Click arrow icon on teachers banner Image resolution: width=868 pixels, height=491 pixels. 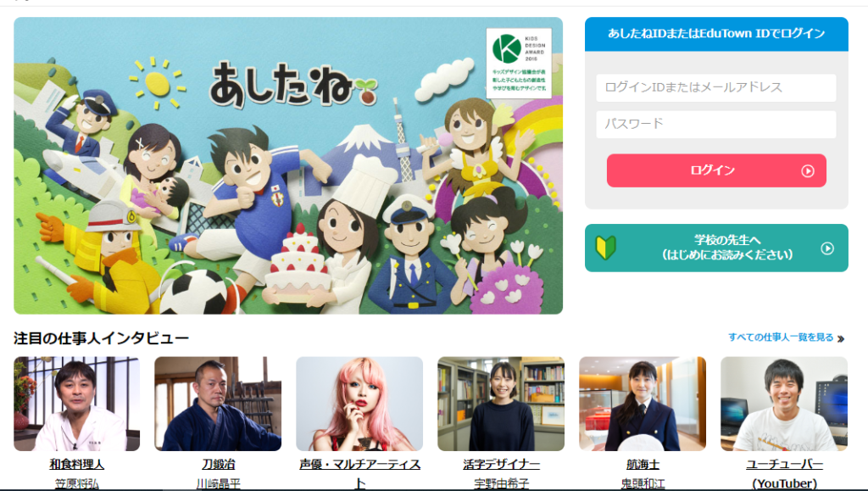pyautogui.click(x=827, y=248)
